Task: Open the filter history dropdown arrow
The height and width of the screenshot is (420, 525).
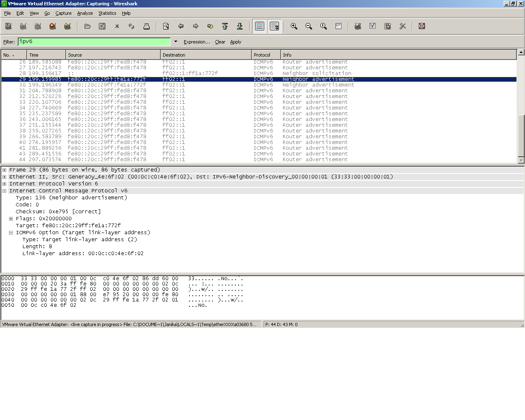Action: pyautogui.click(x=176, y=41)
